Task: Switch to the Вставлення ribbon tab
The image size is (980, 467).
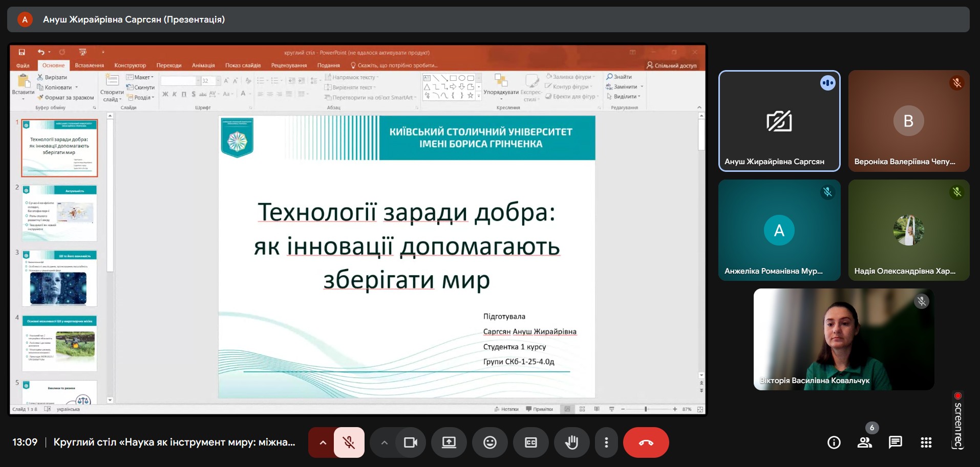Action: tap(89, 65)
